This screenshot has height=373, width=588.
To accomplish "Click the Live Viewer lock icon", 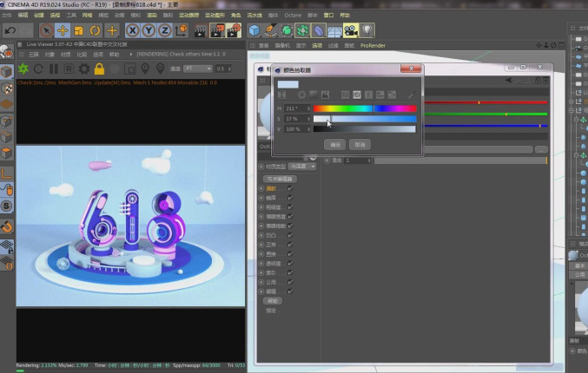I will coord(99,69).
